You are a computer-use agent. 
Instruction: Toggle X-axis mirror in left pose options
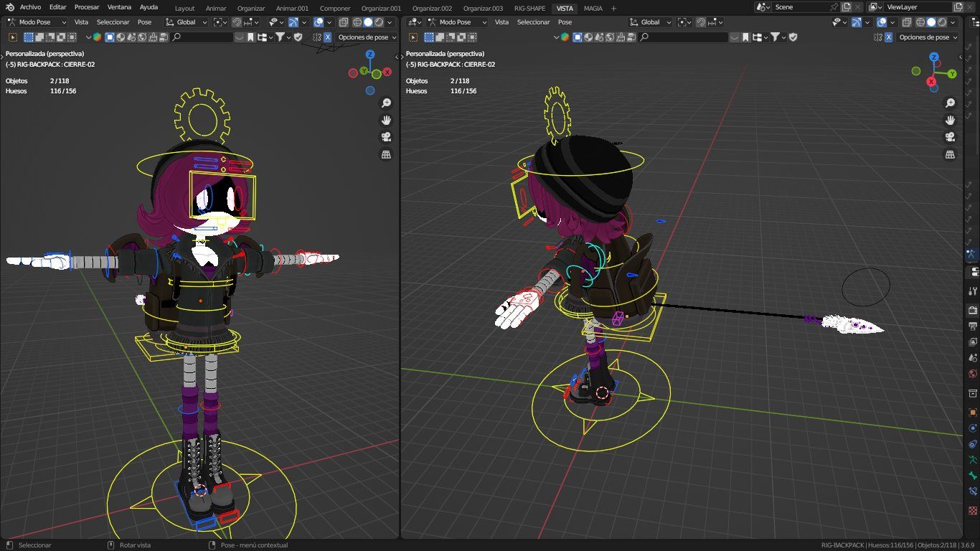pos(328,37)
